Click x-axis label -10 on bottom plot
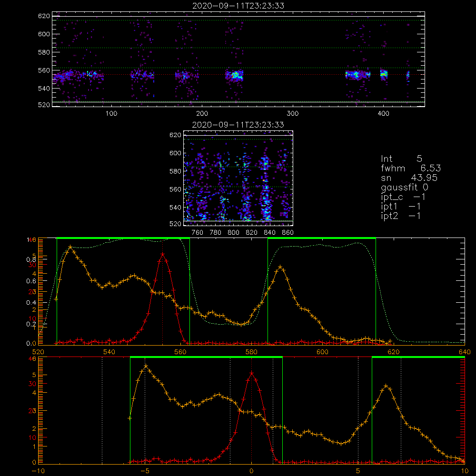The height and width of the screenshot is (476, 476). click(38, 471)
